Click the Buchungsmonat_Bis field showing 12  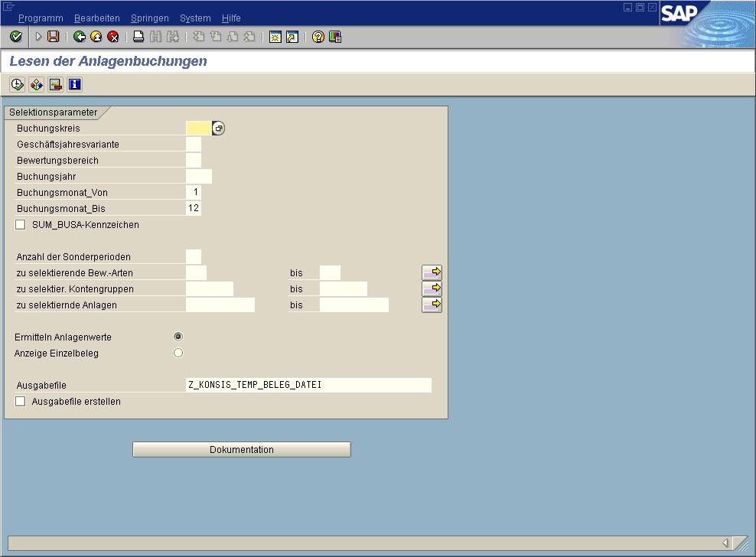coord(194,208)
